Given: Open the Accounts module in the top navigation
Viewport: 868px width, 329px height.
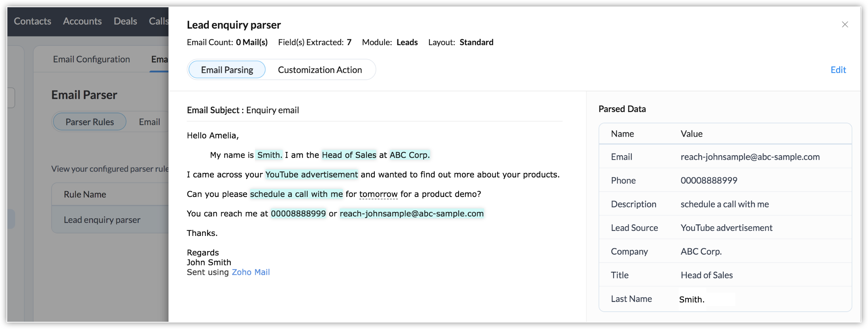Looking at the screenshot, I should point(82,21).
